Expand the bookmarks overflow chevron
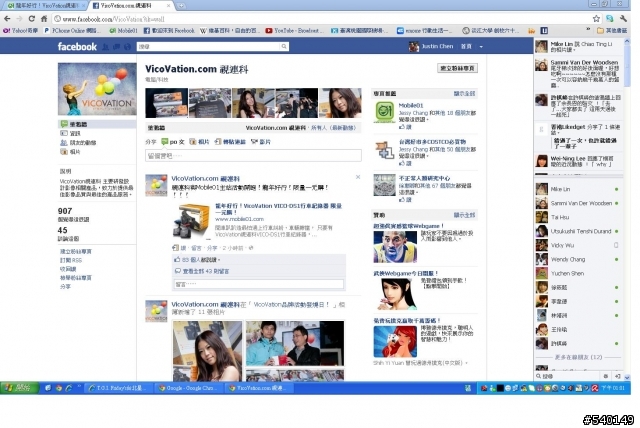Image resolution: width=640 pixels, height=428 pixels. [x=588, y=30]
